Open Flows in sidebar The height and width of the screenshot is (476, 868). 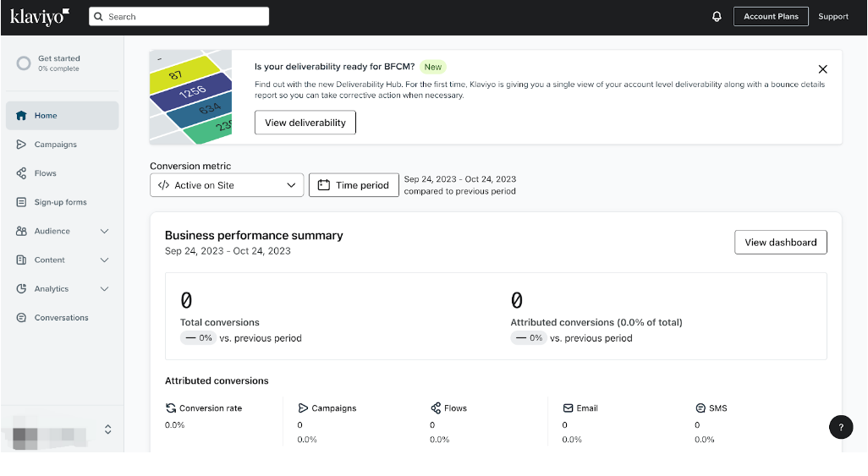(62, 173)
